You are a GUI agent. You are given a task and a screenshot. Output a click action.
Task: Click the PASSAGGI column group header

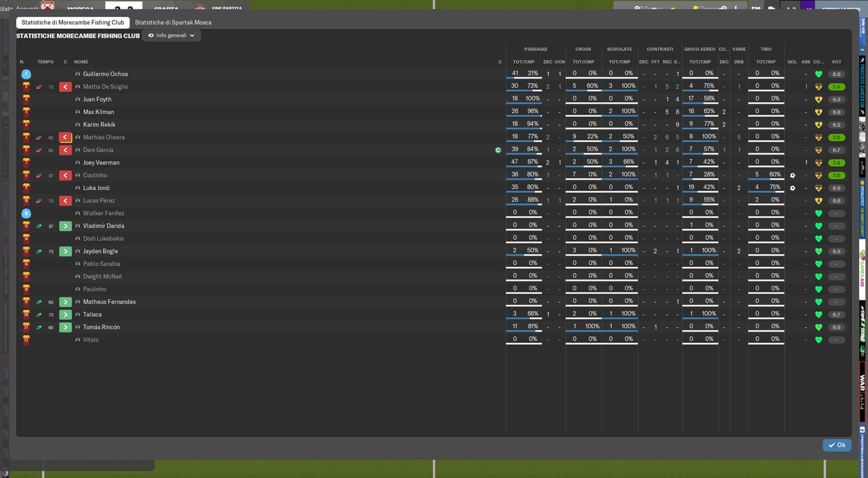pos(536,49)
